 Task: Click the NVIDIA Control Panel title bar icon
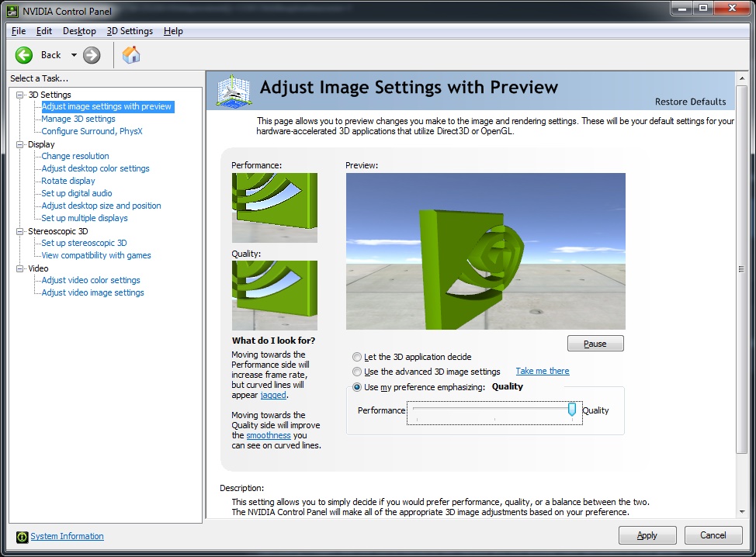pos(12,11)
